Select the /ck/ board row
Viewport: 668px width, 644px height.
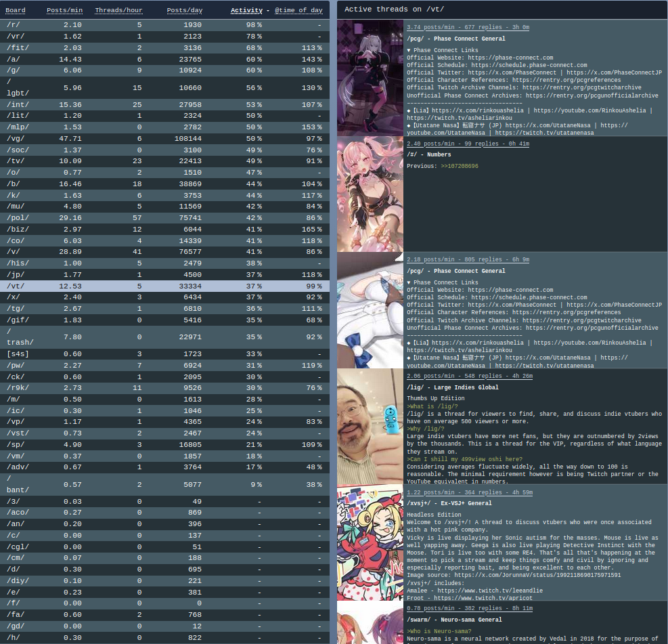(x=164, y=377)
